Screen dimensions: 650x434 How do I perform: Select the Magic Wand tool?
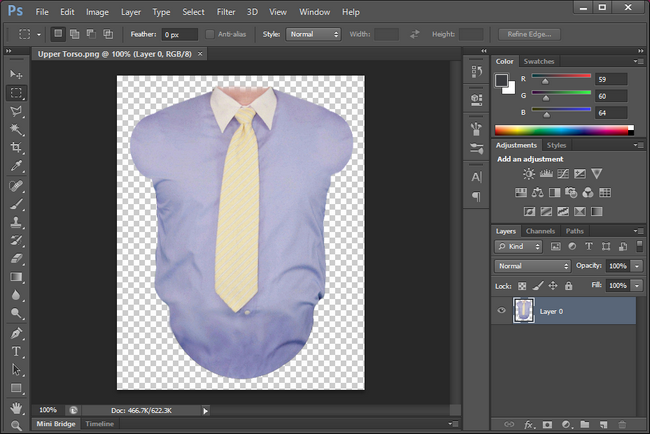coord(16,129)
